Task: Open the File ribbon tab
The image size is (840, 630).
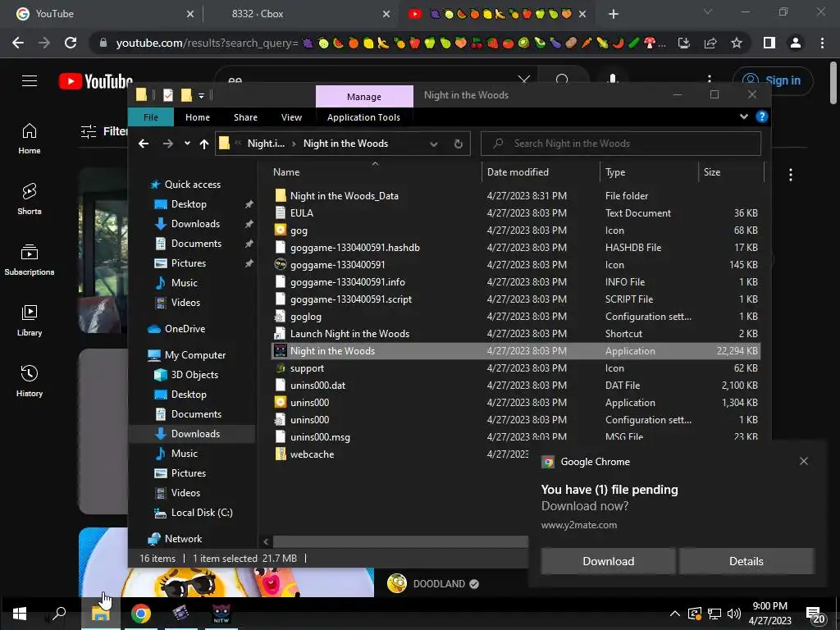Action: (x=151, y=117)
